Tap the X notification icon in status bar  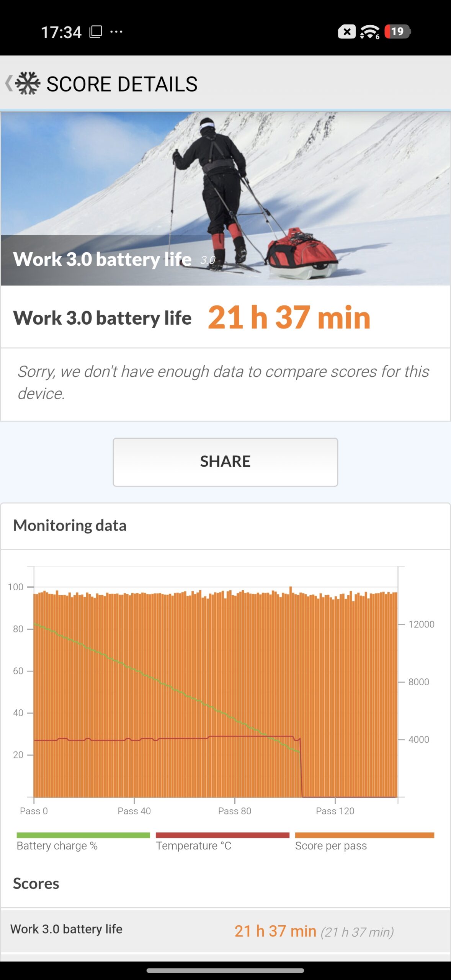coord(346,32)
